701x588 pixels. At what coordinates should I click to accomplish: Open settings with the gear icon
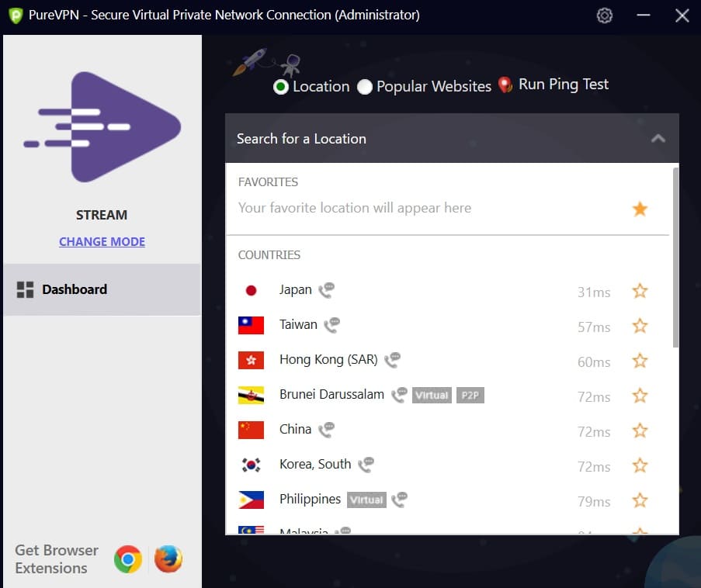pos(605,16)
